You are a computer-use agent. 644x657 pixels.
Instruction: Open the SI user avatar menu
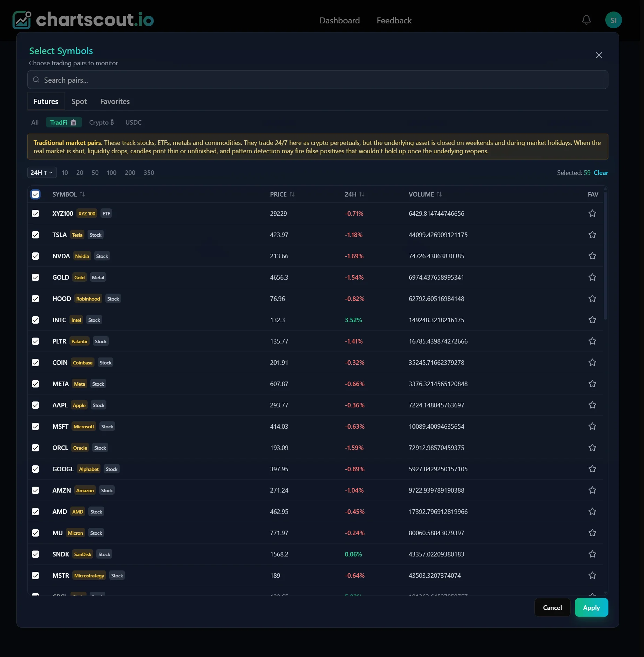coord(613,20)
